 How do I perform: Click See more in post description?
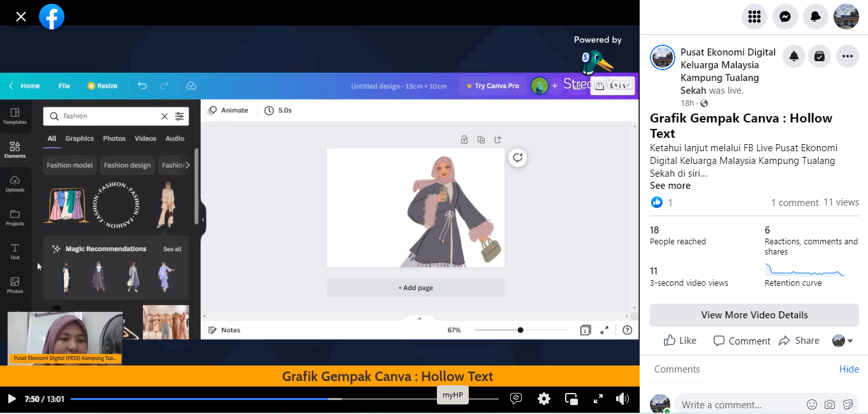(670, 186)
